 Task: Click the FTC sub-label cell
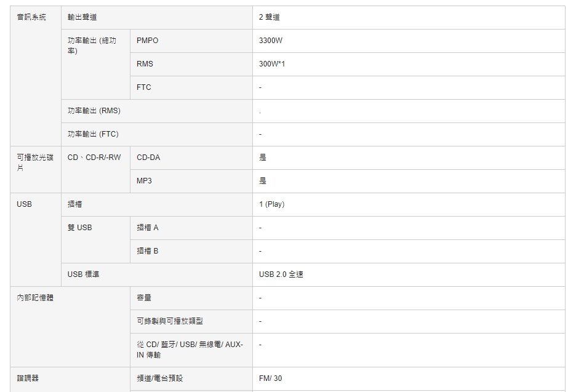(143, 87)
